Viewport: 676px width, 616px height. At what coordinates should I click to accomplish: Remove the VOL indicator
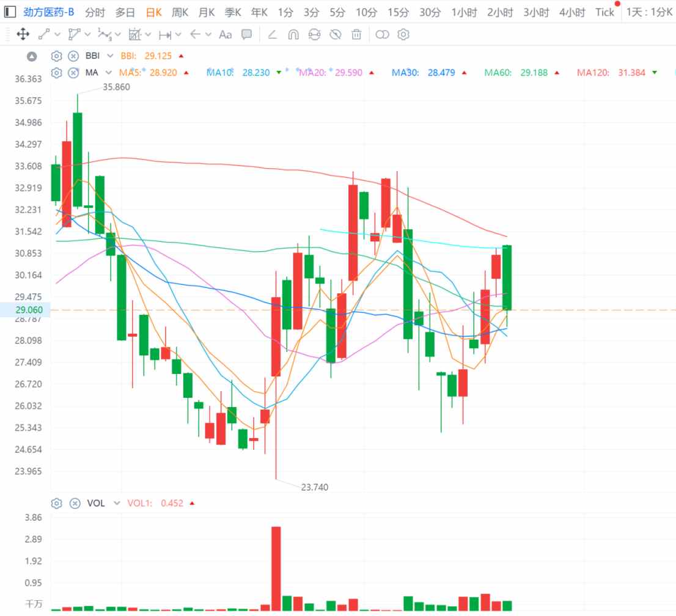tap(75, 503)
